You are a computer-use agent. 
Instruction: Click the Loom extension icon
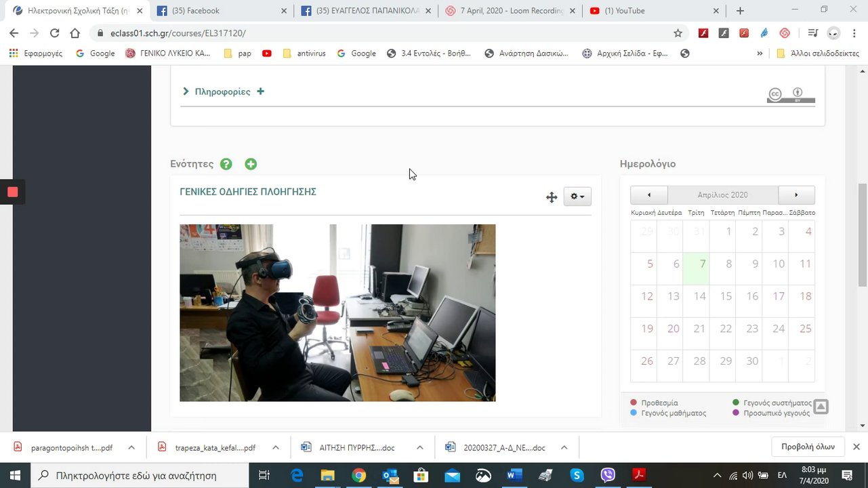click(x=785, y=33)
